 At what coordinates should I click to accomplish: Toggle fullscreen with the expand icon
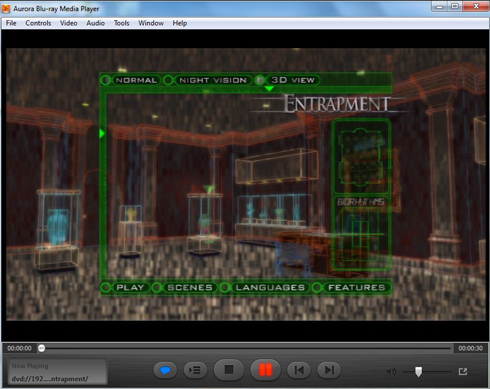tap(463, 371)
